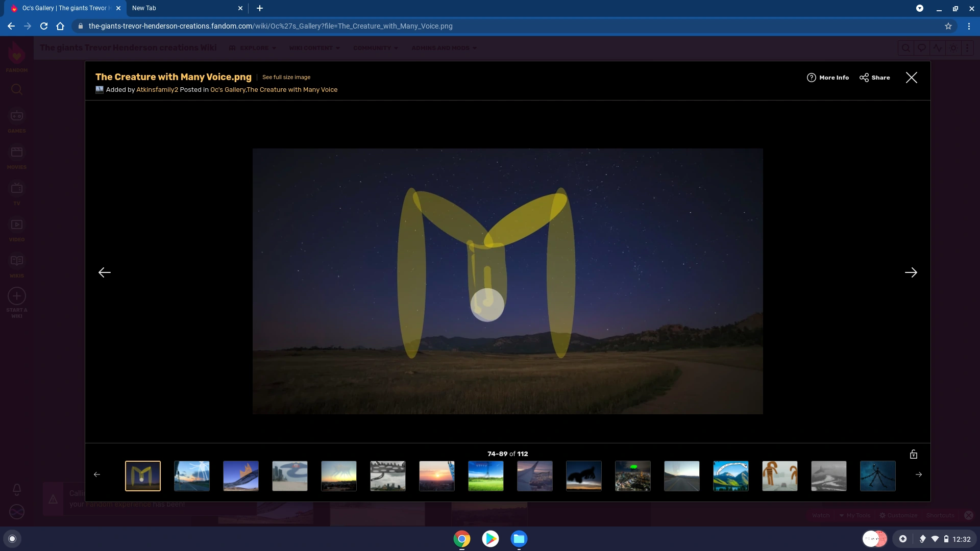The width and height of the screenshot is (980, 551).
Task: Open a new browser tab
Action: [x=260, y=8]
